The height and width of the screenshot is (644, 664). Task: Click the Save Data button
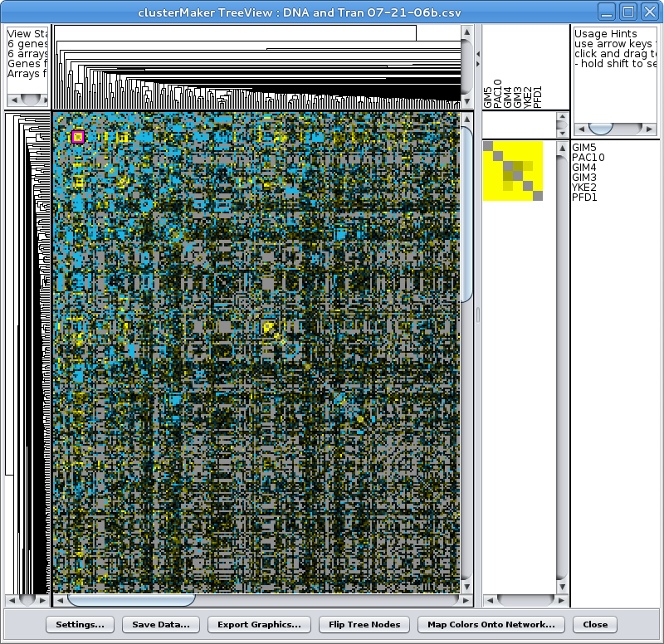161,624
